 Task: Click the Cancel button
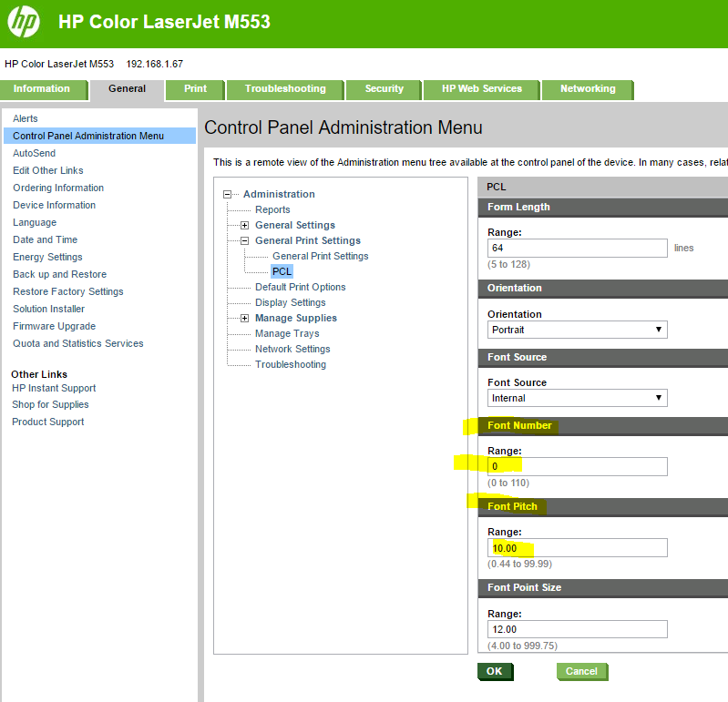point(581,671)
